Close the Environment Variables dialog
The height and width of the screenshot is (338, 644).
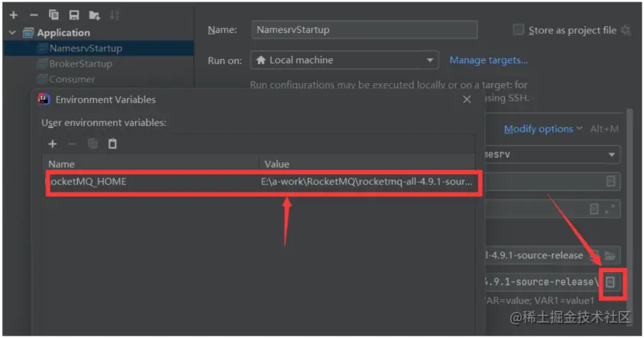467,99
